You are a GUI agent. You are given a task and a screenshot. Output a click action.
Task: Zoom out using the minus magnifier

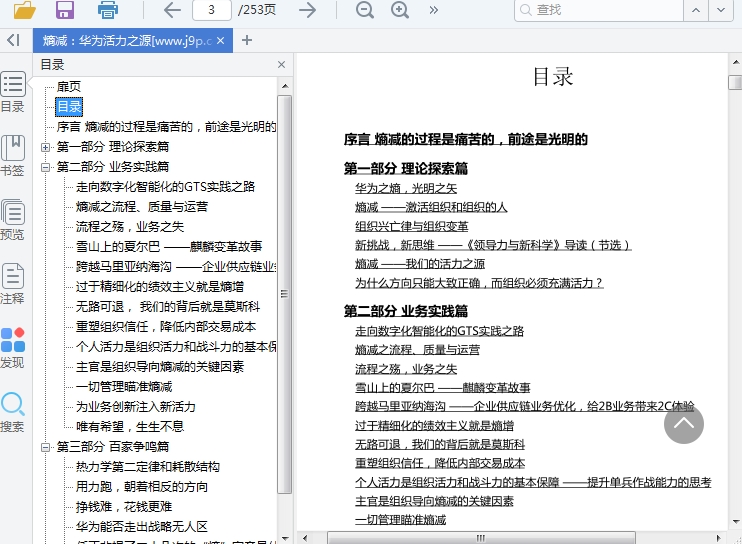(365, 10)
